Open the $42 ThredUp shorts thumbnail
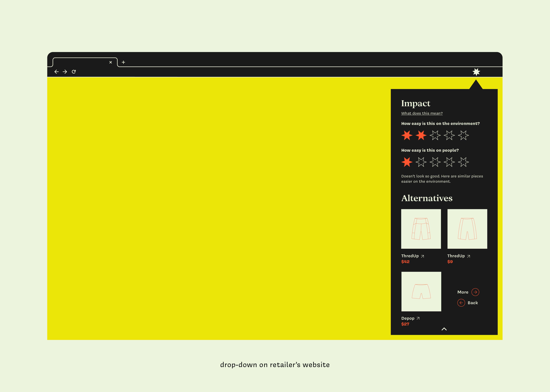Image resolution: width=550 pixels, height=392 pixels. click(x=421, y=229)
